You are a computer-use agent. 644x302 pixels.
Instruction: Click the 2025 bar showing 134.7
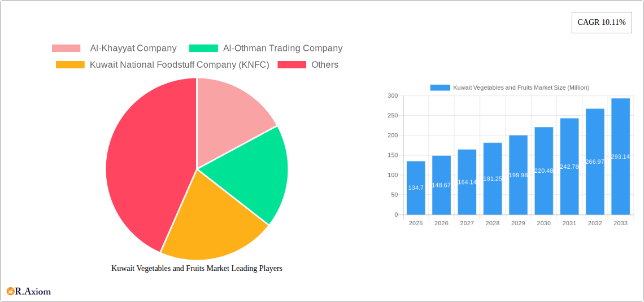coord(416,188)
